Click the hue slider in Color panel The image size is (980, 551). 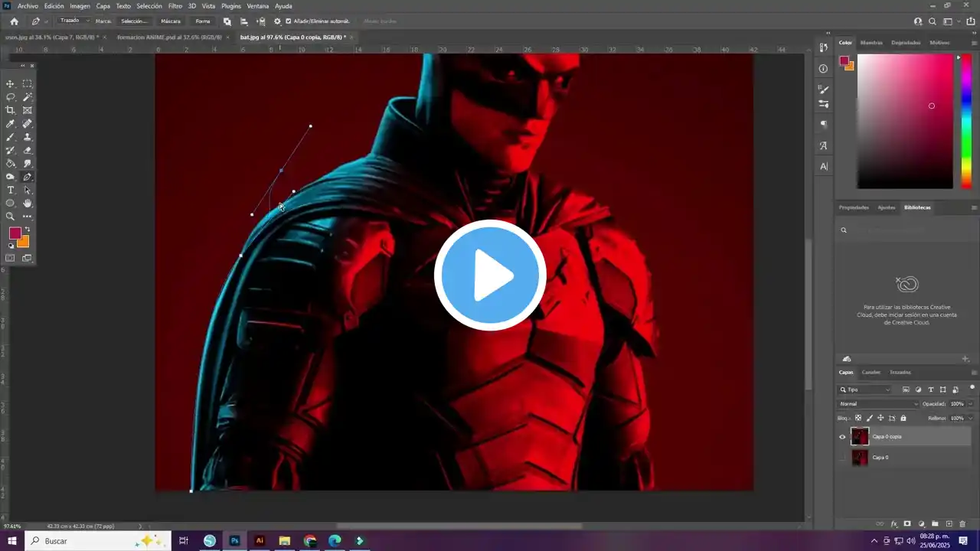tap(967, 122)
